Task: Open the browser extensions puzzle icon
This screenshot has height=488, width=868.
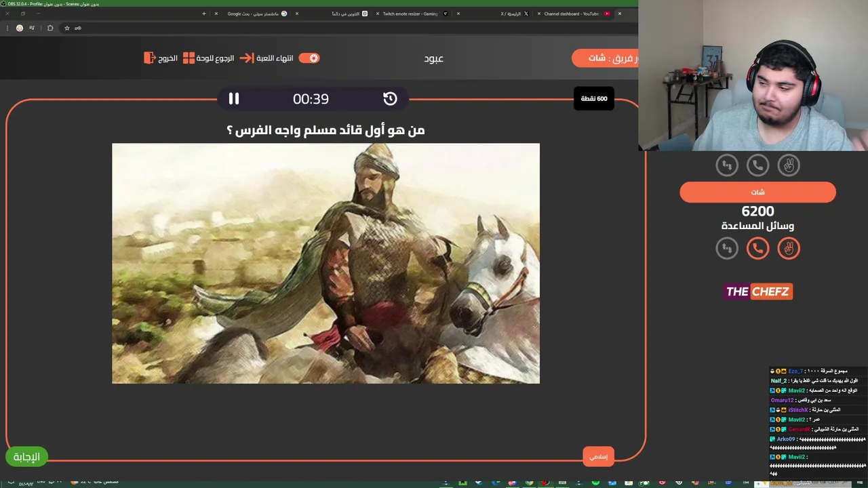Action: 50,28
